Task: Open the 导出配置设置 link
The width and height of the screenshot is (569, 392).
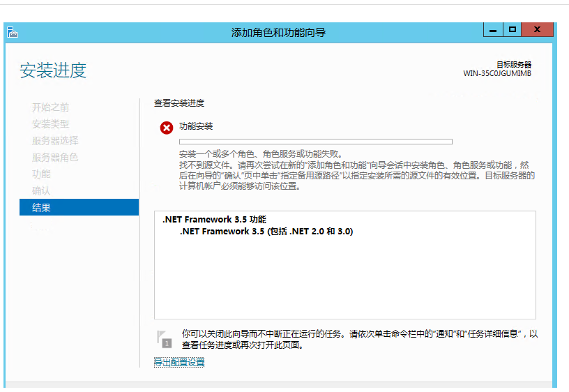Action: click(179, 362)
